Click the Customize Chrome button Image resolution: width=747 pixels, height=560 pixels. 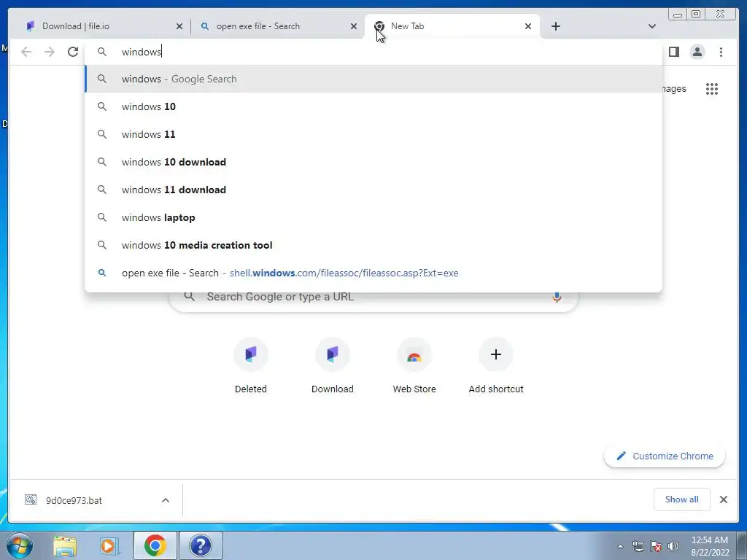665,456
